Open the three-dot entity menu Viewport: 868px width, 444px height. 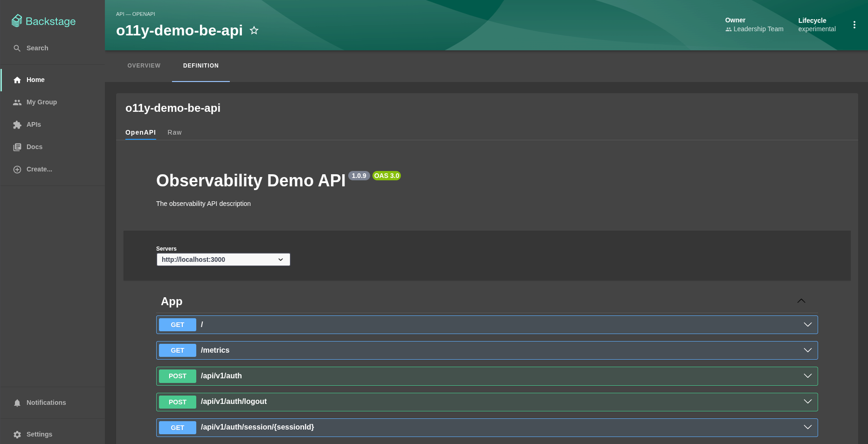click(x=854, y=25)
